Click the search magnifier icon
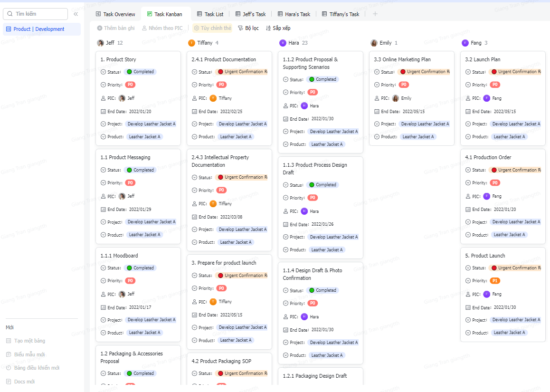 coord(10,14)
